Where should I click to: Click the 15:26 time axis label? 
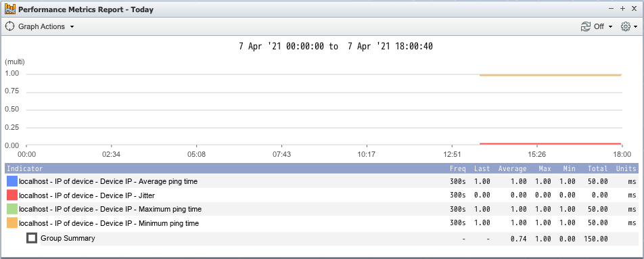pos(537,155)
